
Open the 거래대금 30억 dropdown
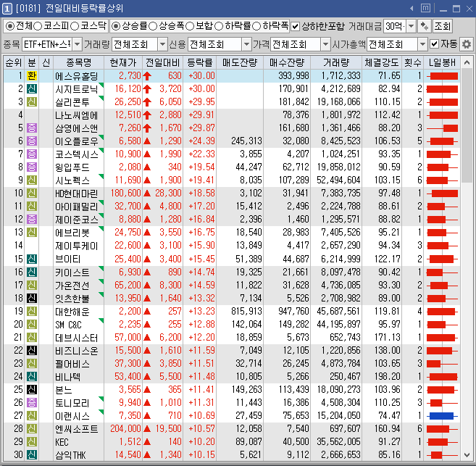coord(411,26)
